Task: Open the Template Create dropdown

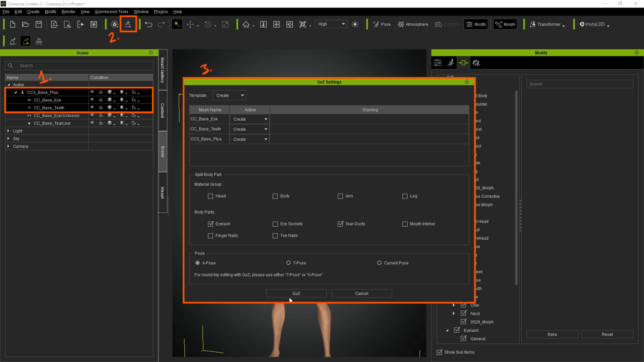Action: (x=229, y=96)
